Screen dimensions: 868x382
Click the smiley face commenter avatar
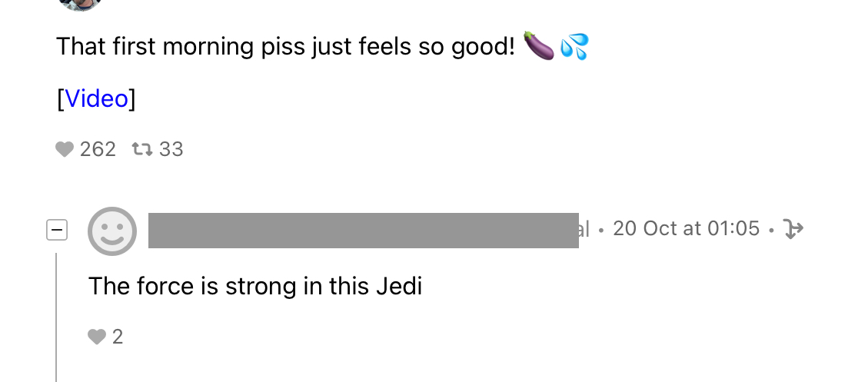[112, 231]
